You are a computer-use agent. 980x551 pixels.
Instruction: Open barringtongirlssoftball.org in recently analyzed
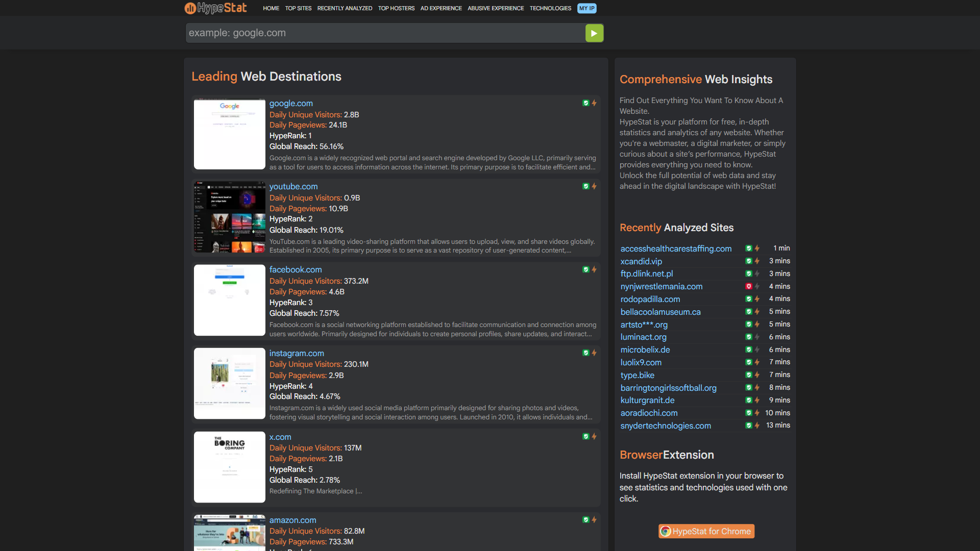click(669, 388)
